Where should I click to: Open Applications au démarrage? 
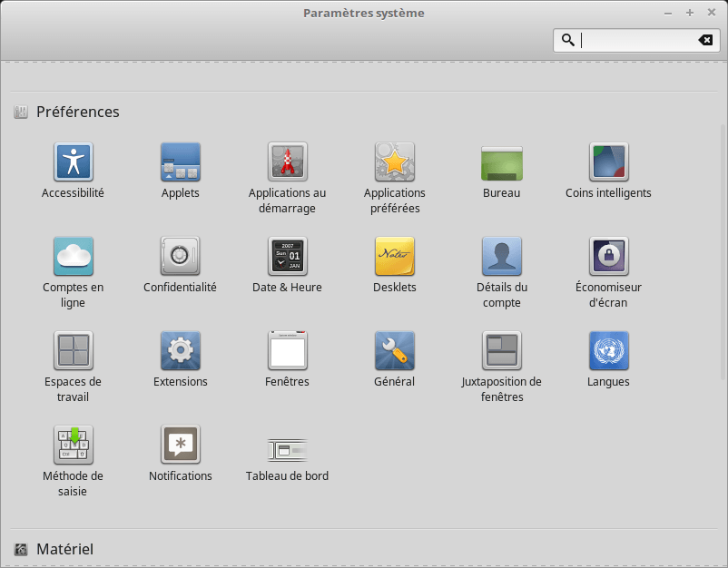coord(287,162)
